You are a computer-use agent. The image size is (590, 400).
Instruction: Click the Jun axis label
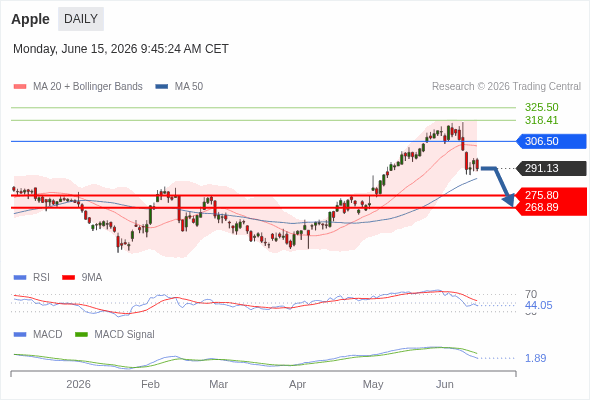click(x=445, y=384)
